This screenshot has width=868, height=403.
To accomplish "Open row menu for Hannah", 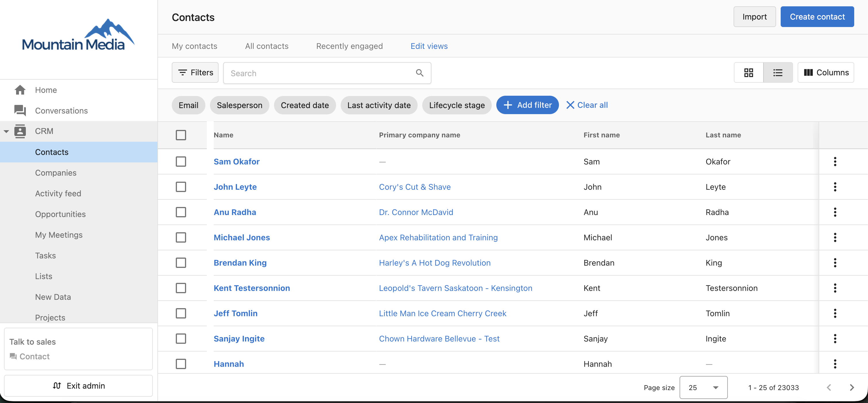I will tap(835, 364).
